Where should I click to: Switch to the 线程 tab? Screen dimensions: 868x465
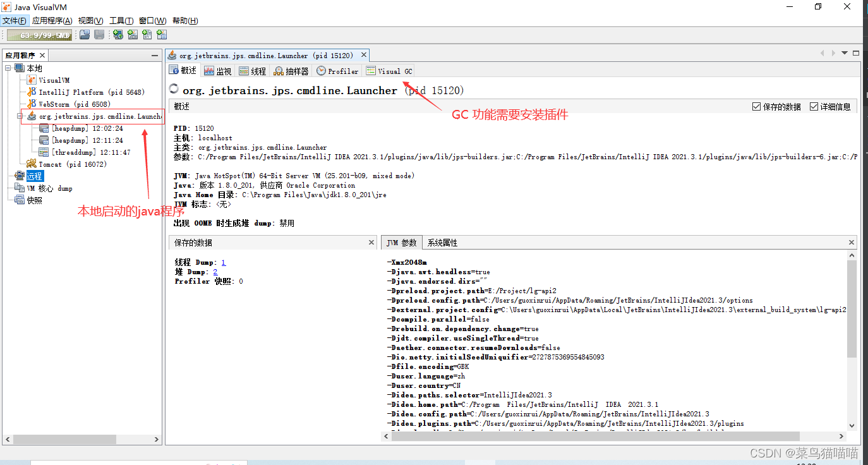253,71
